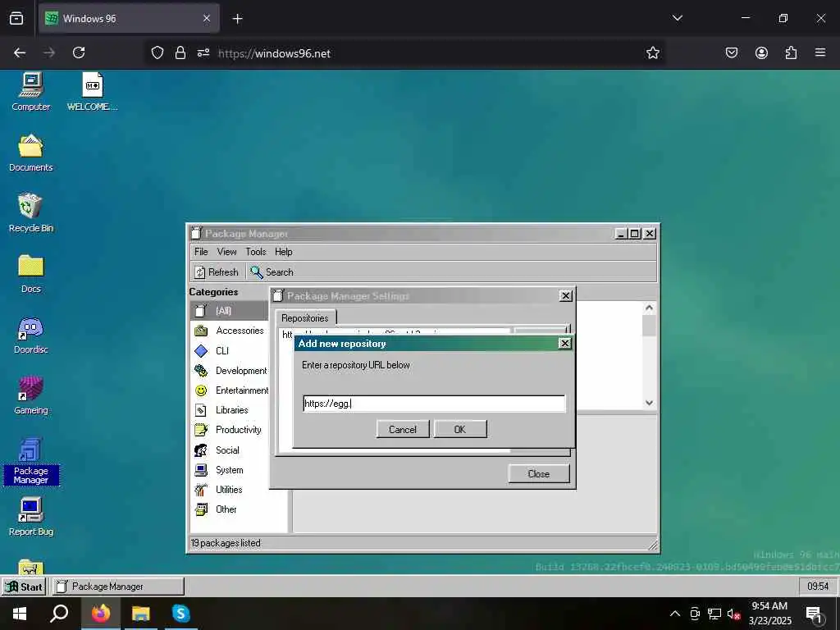840x630 pixels.
Task: Select the Accessories category
Action: (230, 331)
